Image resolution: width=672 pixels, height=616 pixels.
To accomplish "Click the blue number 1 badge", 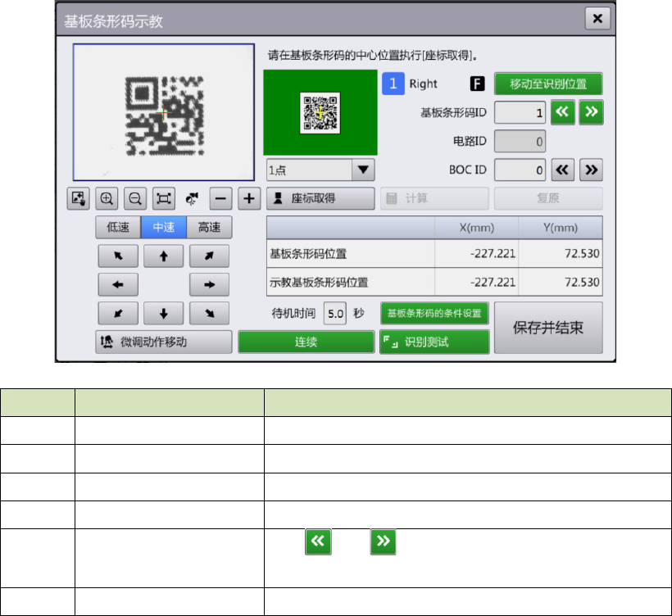I will coord(393,84).
